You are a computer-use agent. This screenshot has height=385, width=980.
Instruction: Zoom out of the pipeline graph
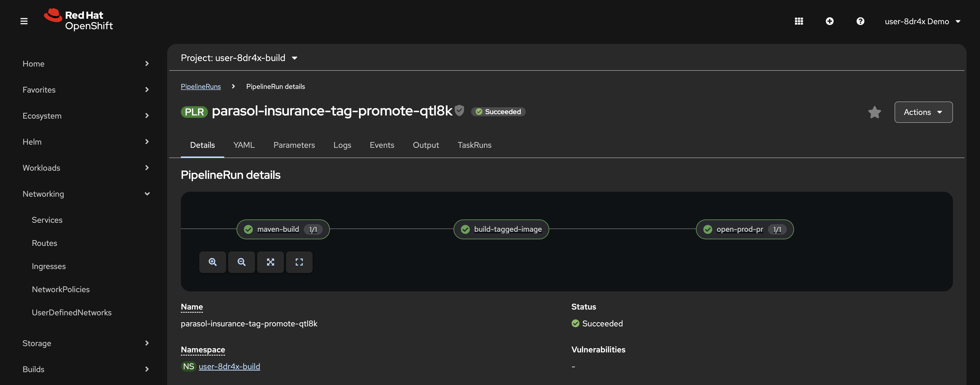click(241, 262)
